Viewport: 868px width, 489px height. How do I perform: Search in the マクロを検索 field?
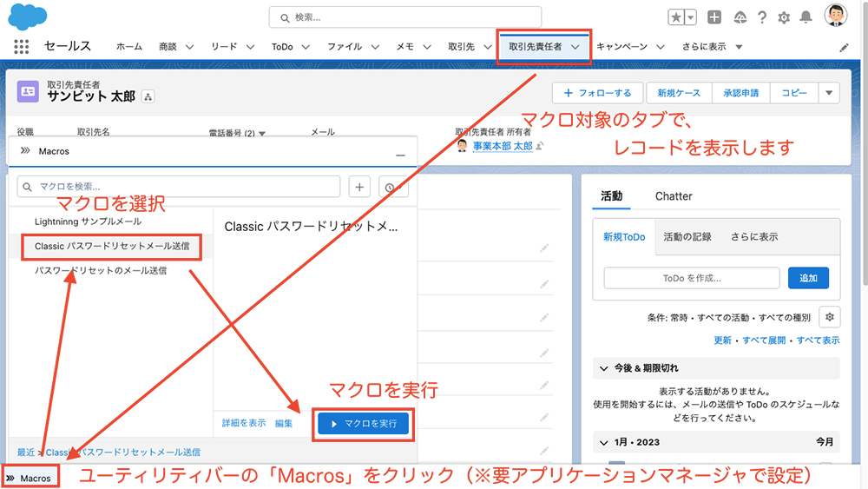click(x=179, y=187)
